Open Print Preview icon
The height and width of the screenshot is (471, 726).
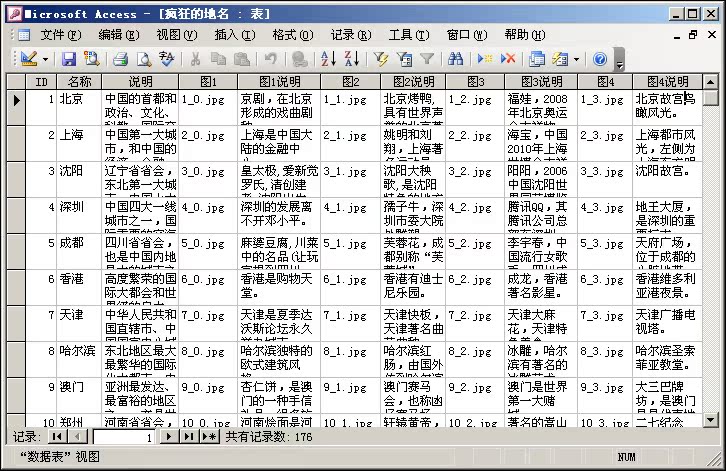click(x=144, y=59)
